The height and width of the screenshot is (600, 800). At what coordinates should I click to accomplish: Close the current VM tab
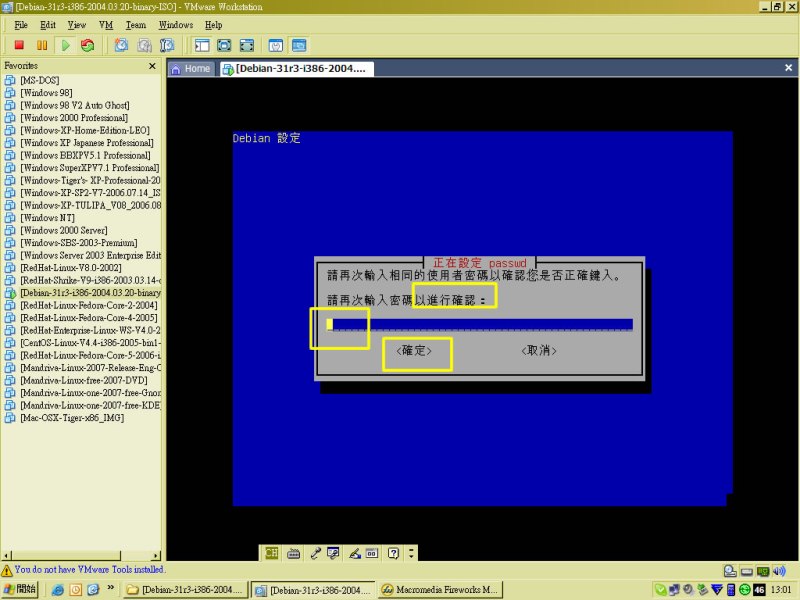click(x=788, y=67)
